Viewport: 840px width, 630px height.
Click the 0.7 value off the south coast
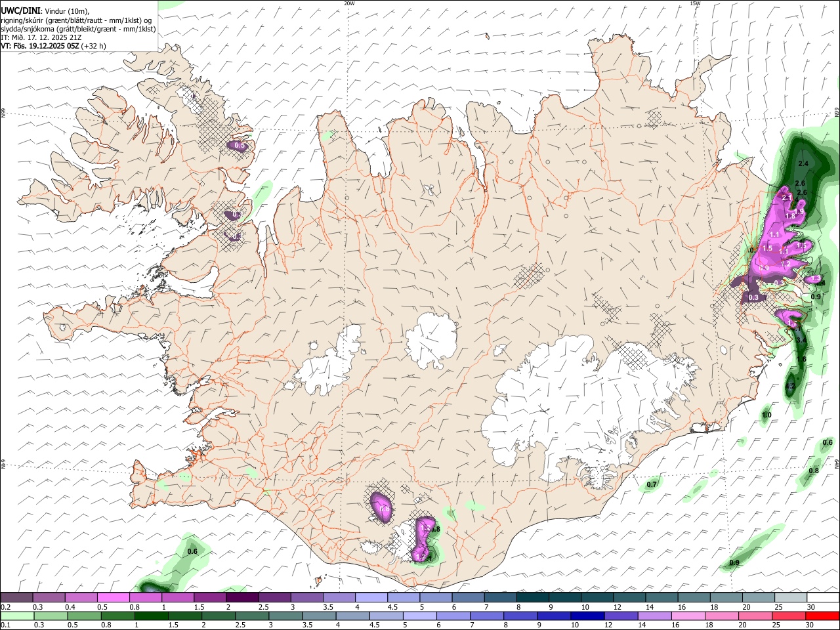652,484
